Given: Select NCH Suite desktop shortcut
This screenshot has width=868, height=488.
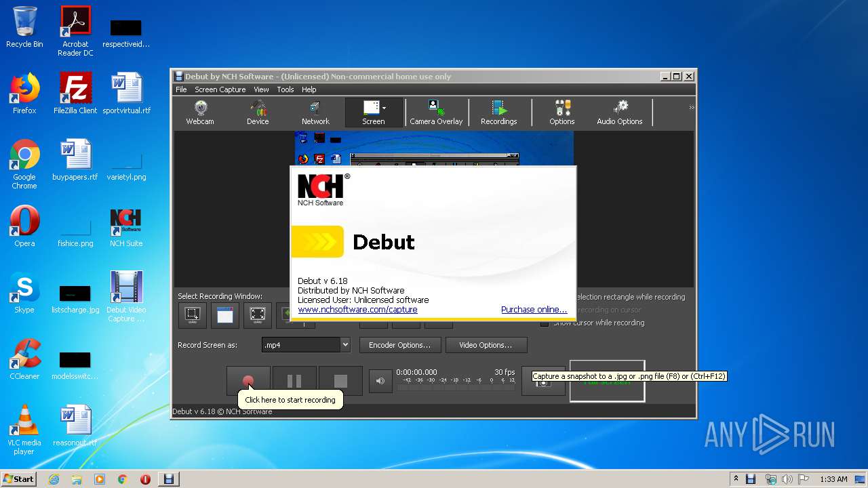Looking at the screenshot, I should tap(126, 226).
